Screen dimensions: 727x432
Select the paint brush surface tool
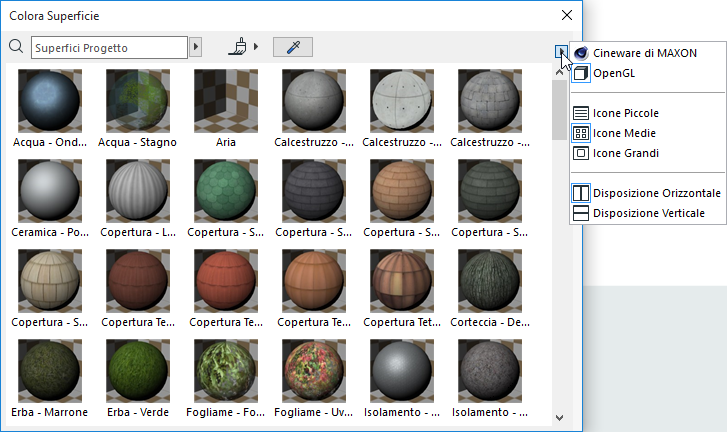coord(238,47)
